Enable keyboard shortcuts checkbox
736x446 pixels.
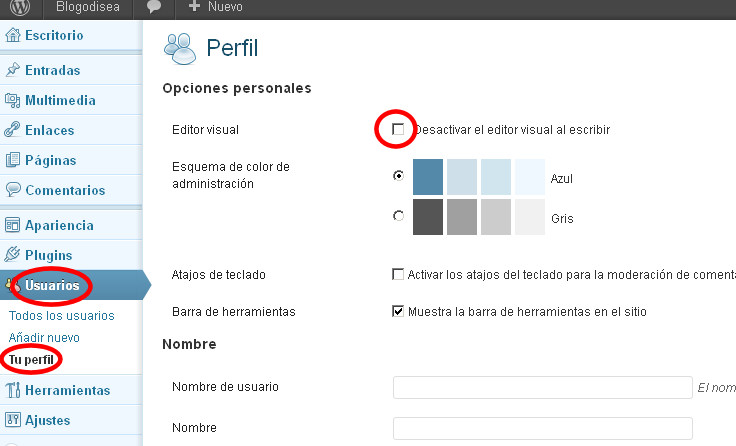[x=398, y=274]
